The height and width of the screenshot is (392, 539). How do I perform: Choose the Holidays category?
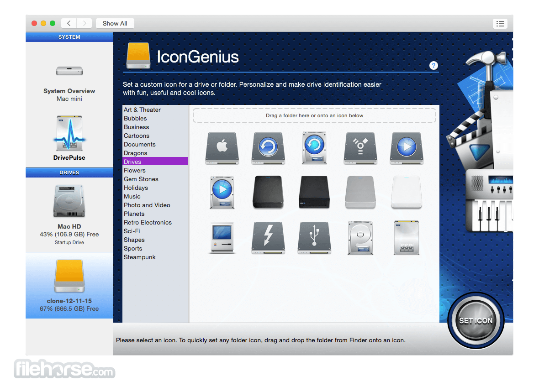point(155,188)
